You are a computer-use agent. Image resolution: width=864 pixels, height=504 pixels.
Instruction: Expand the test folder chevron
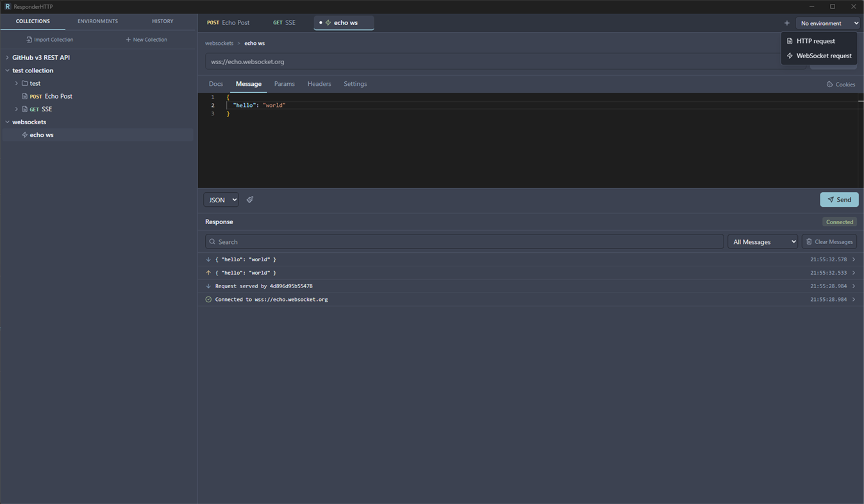click(x=17, y=83)
